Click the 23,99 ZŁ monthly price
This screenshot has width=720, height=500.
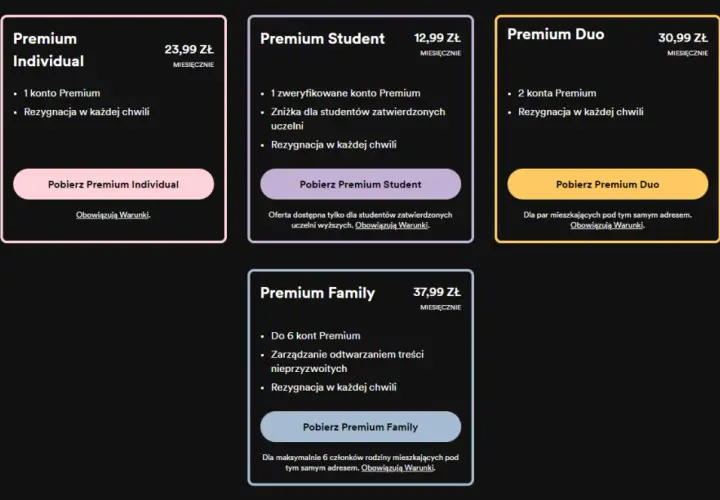[189, 49]
